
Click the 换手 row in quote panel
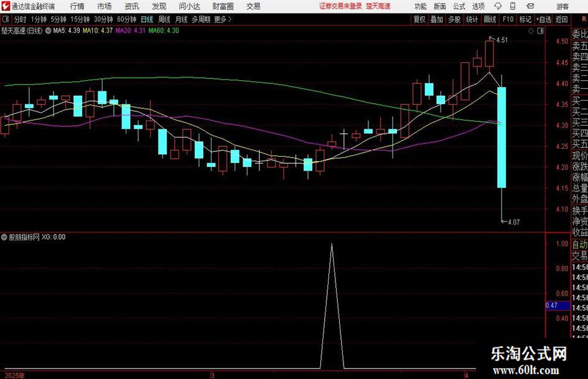click(x=580, y=210)
